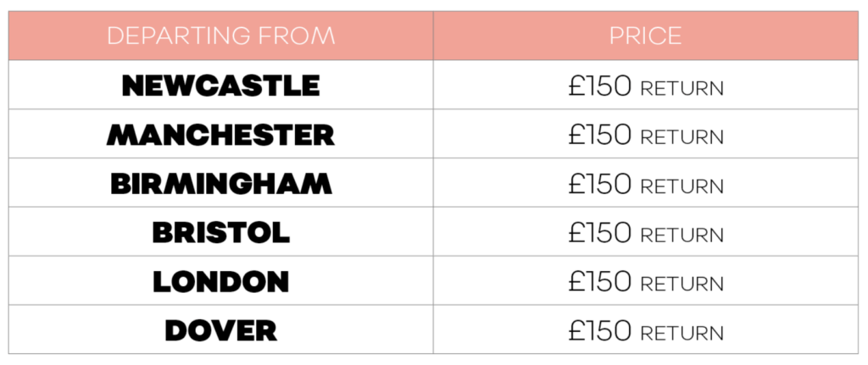This screenshot has height=365, width=868.
Task: Click the word RETURN in Manchester row
Action: (x=682, y=137)
